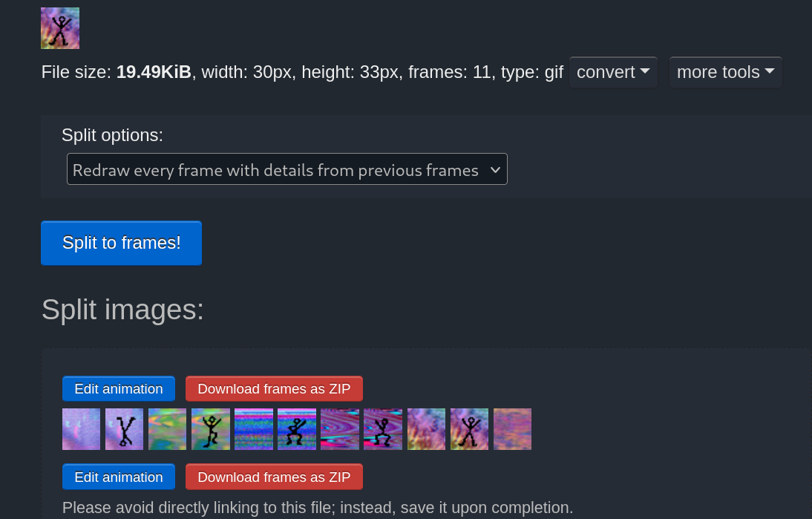
Task: Click the second frame showing the stick figure
Action: (124, 428)
